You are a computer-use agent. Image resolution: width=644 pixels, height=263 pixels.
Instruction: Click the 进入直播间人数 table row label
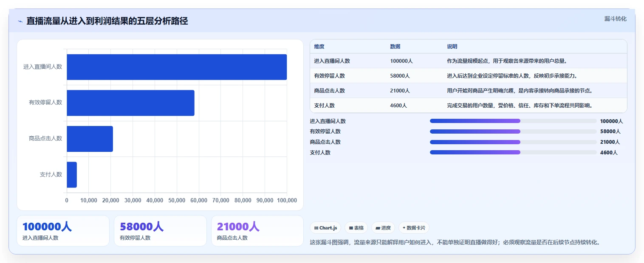pyautogui.click(x=332, y=61)
